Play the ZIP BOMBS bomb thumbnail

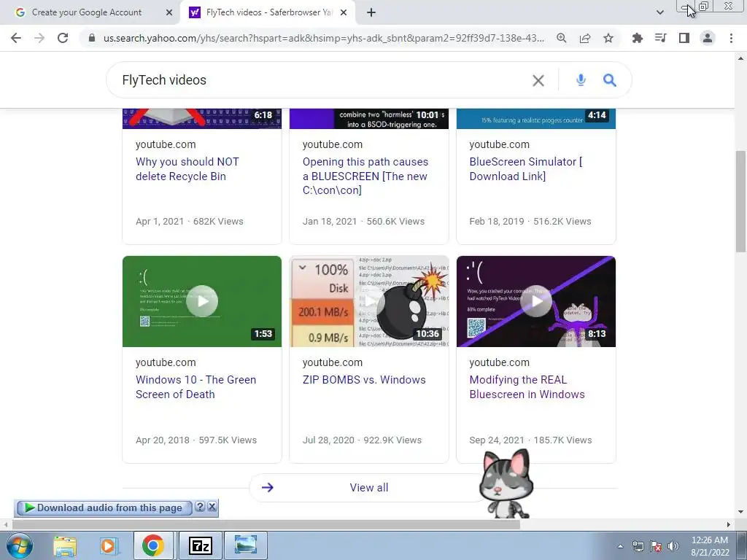[x=369, y=301]
